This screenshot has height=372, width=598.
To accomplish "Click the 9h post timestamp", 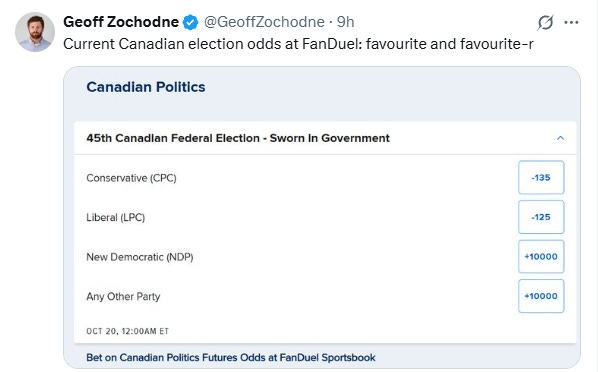I will tap(346, 22).
